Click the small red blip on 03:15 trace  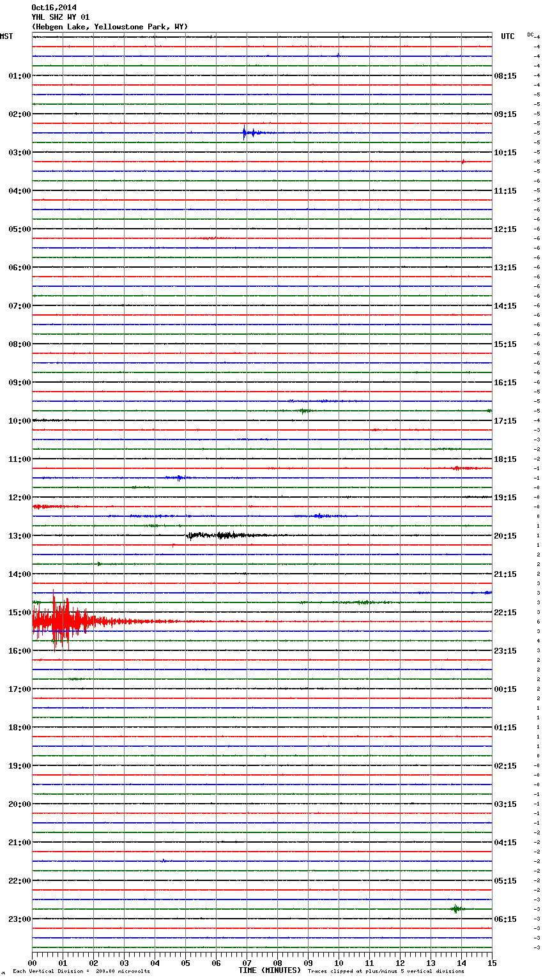(463, 162)
